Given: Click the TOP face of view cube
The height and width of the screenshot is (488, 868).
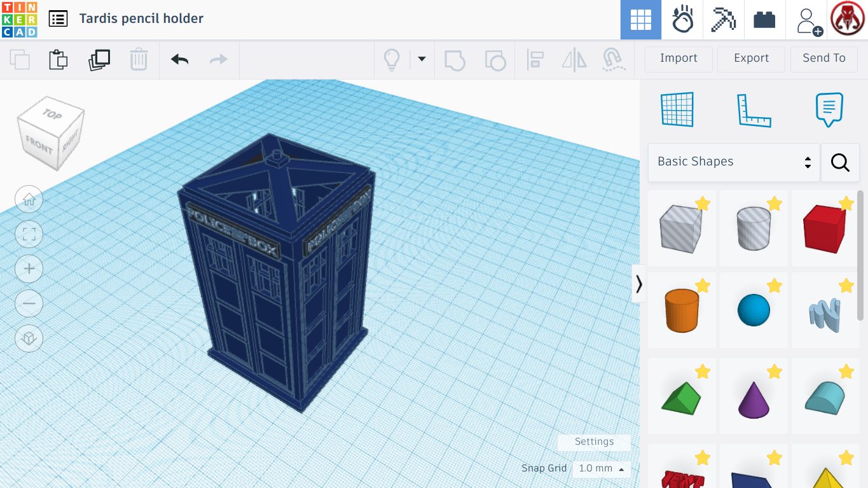Looking at the screenshot, I should point(53,115).
